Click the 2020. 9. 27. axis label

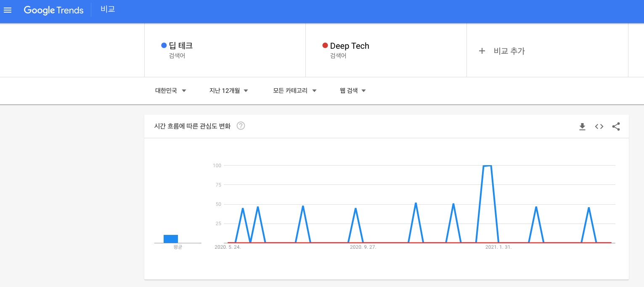tap(363, 247)
